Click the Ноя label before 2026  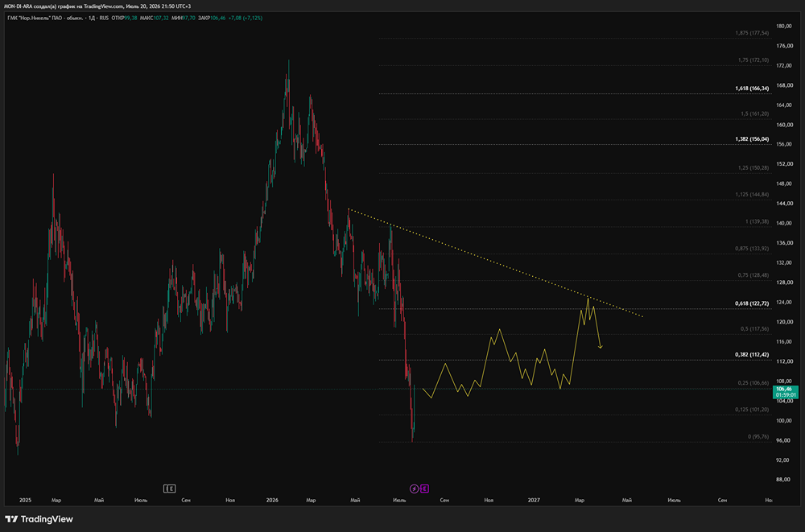pos(230,500)
